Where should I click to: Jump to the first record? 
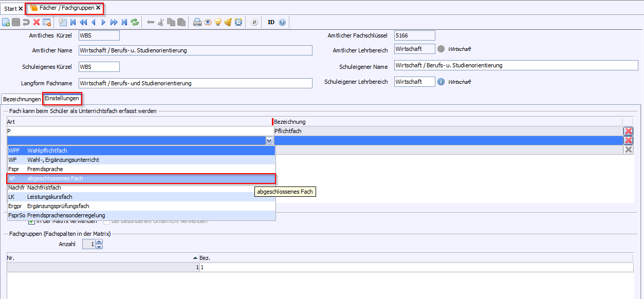coord(72,22)
